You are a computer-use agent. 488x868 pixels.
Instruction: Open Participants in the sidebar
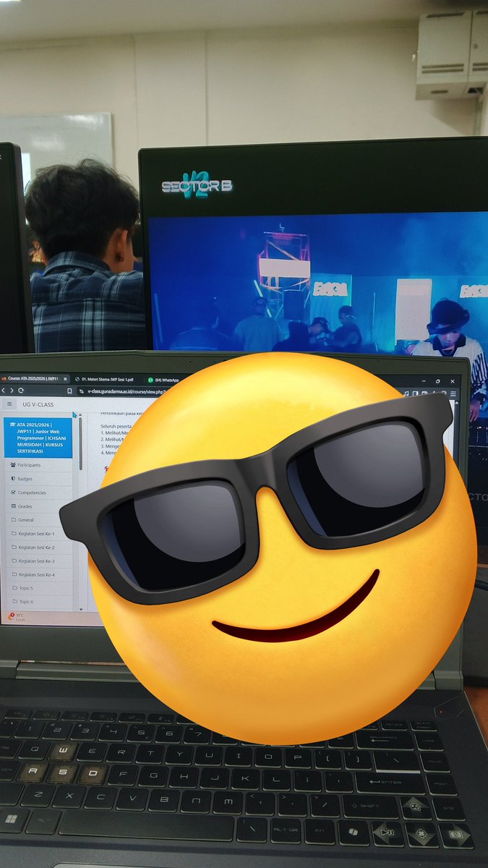pyautogui.click(x=38, y=465)
